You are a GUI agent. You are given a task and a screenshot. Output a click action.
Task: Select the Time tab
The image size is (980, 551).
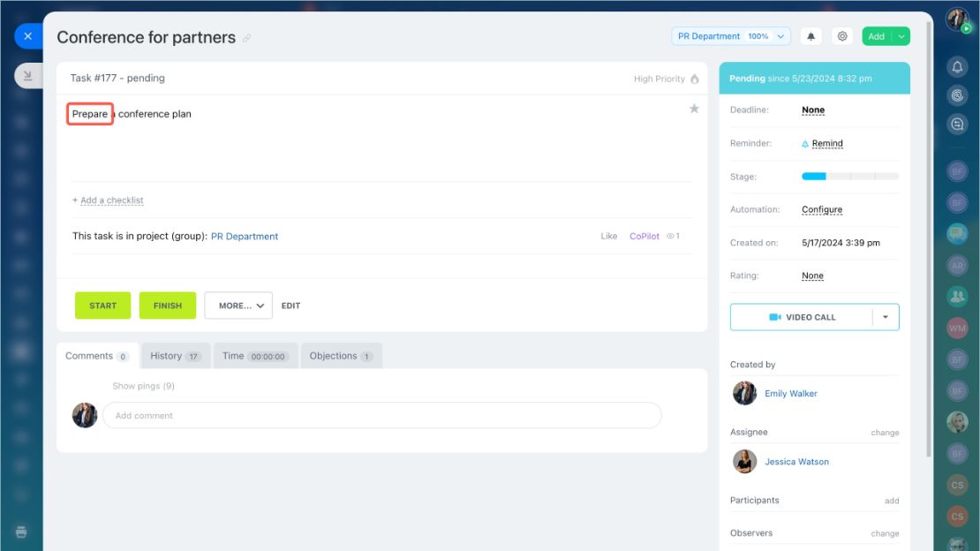[255, 356]
